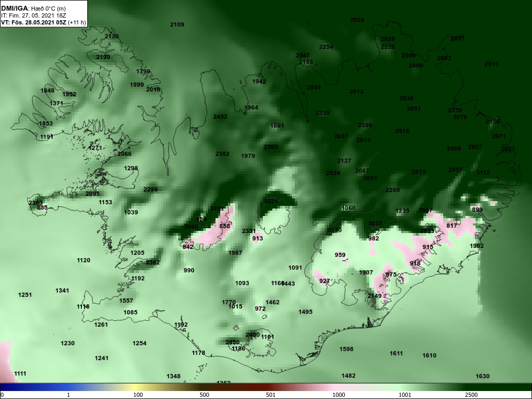Click the 1371 height value
This screenshot has height=399, width=532.
(56, 103)
